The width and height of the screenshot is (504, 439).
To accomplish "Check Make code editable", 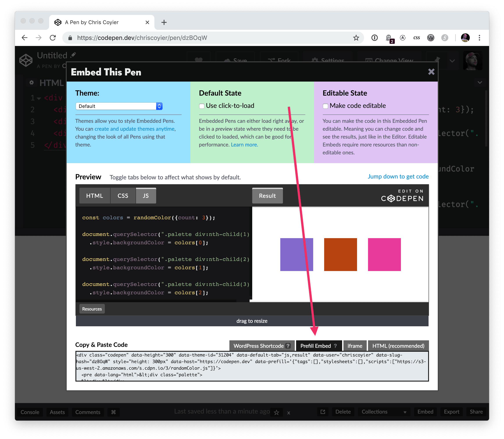I will pos(325,106).
